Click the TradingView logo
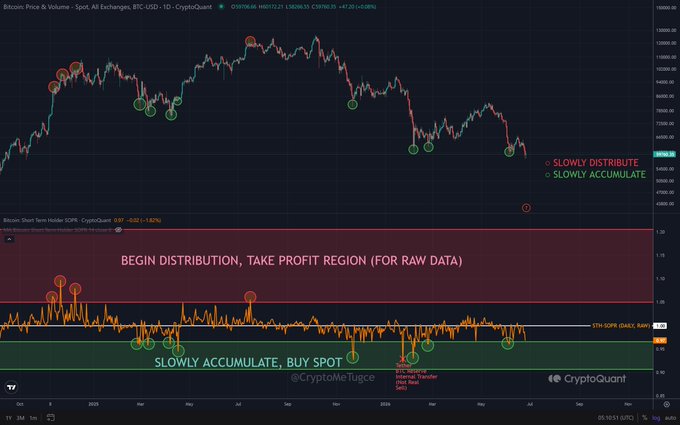This screenshot has height=425, width=680. coord(12,387)
